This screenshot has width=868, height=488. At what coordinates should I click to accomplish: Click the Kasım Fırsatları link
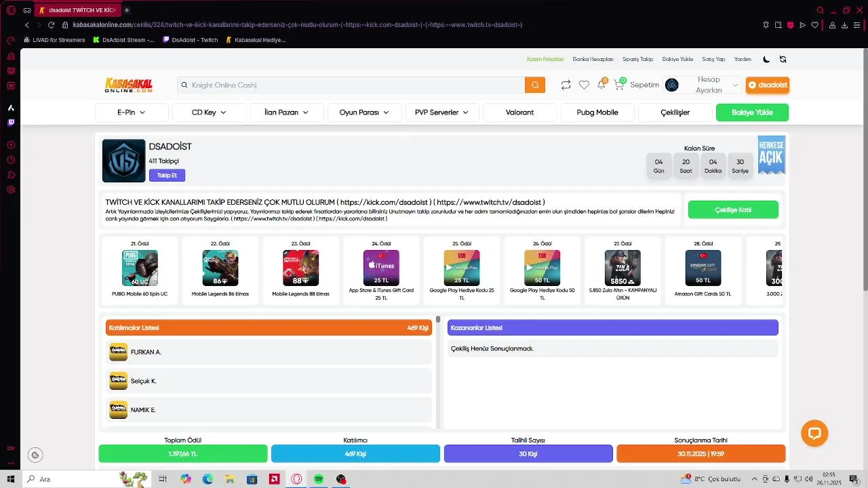pyautogui.click(x=545, y=59)
